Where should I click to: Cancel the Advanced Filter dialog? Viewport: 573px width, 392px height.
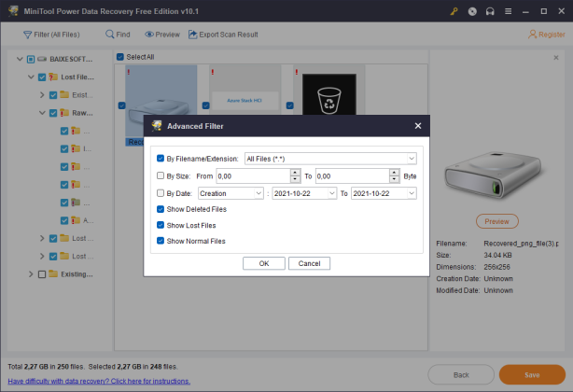tap(309, 263)
